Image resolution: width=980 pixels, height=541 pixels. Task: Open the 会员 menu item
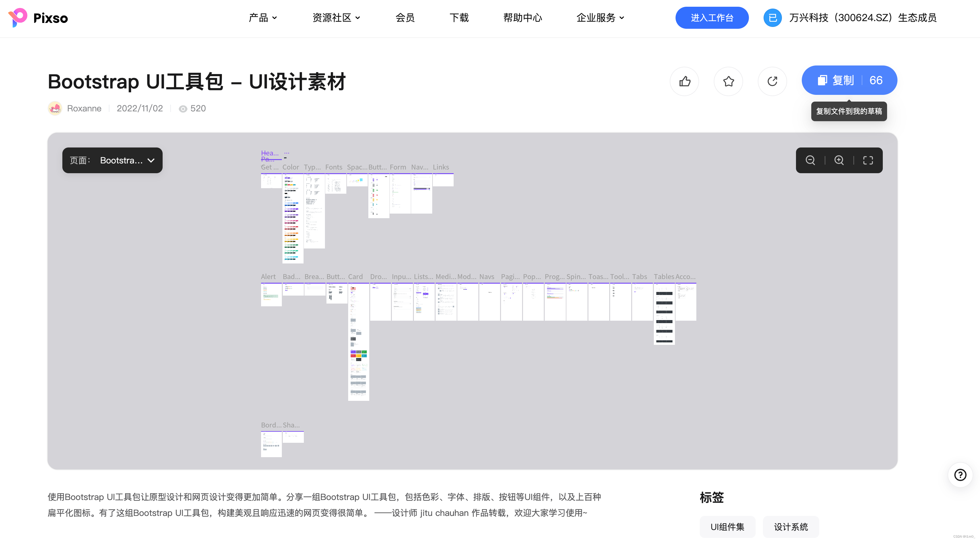[405, 17]
